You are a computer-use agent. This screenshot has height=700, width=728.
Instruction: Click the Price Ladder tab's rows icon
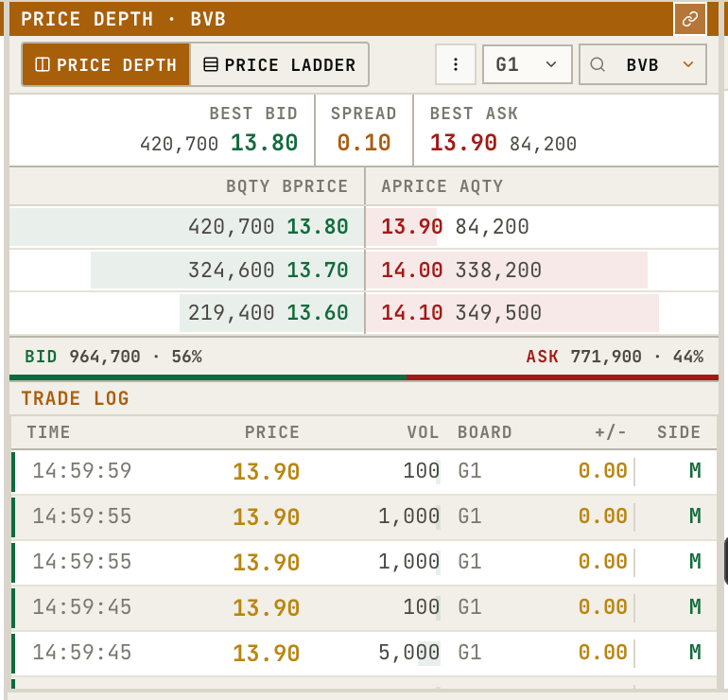click(x=210, y=64)
